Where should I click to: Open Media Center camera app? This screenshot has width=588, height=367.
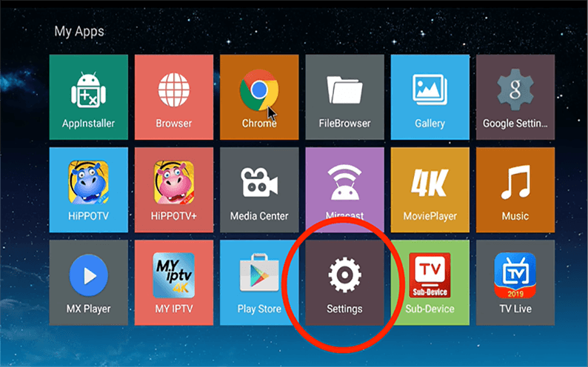pyautogui.click(x=259, y=190)
